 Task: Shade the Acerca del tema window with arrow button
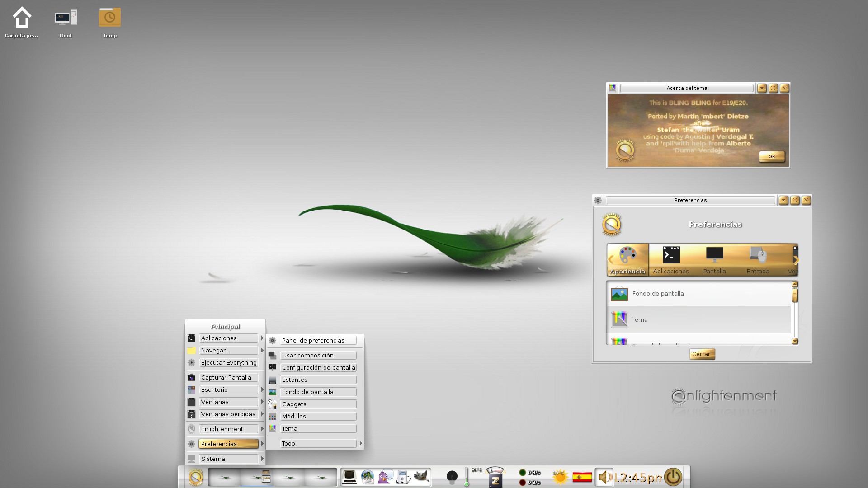point(762,88)
